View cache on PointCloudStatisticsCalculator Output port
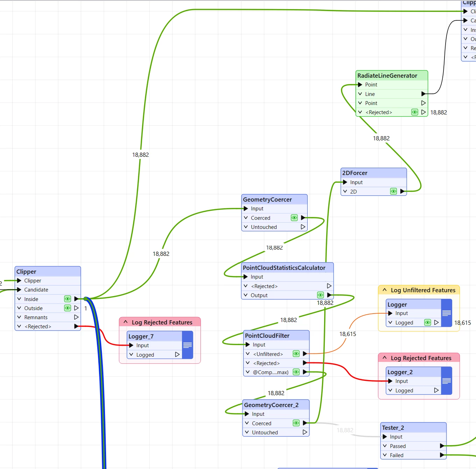The height and width of the screenshot is (469, 476). 320,295
